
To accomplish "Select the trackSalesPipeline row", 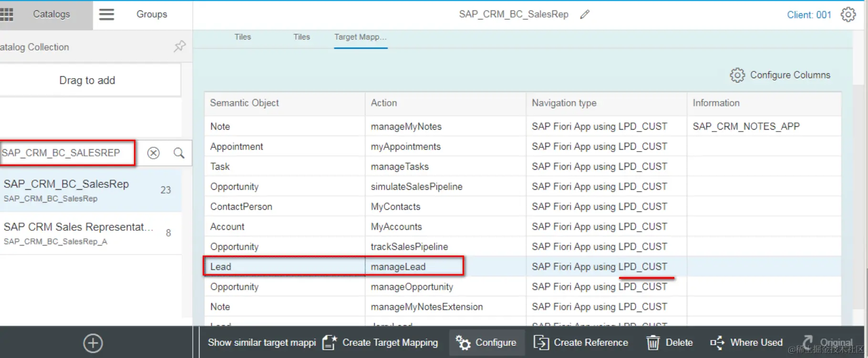I will pyautogui.click(x=523, y=246).
